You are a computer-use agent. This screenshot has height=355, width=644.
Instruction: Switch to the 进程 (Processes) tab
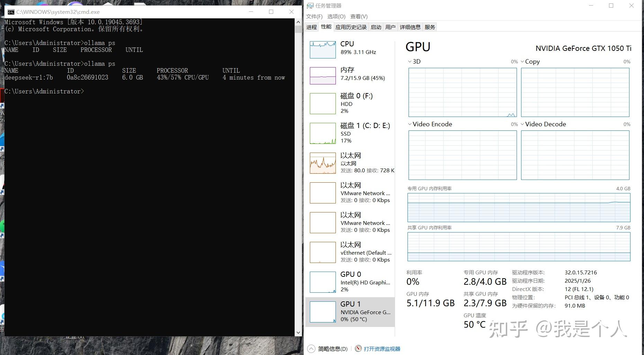pos(311,27)
